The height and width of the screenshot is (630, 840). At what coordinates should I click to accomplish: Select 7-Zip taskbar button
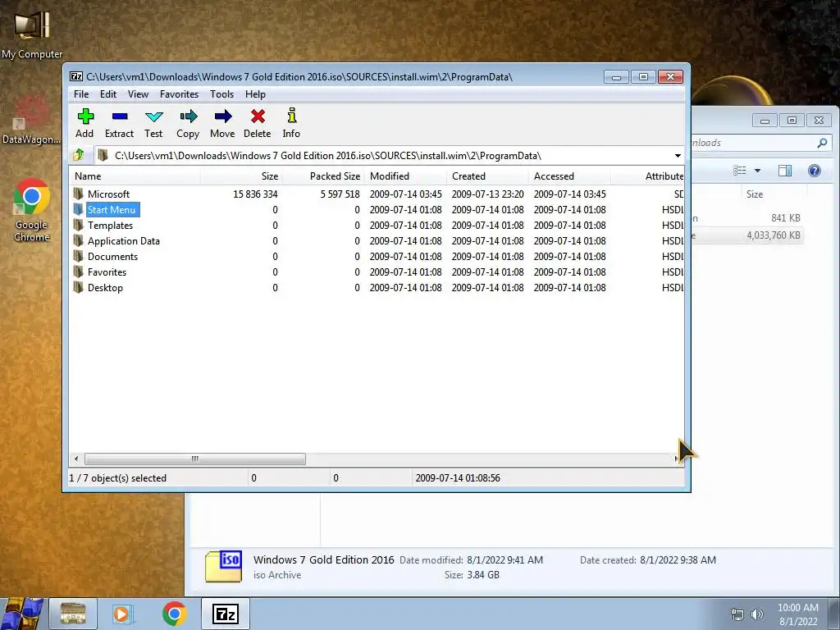pyautogui.click(x=225, y=614)
